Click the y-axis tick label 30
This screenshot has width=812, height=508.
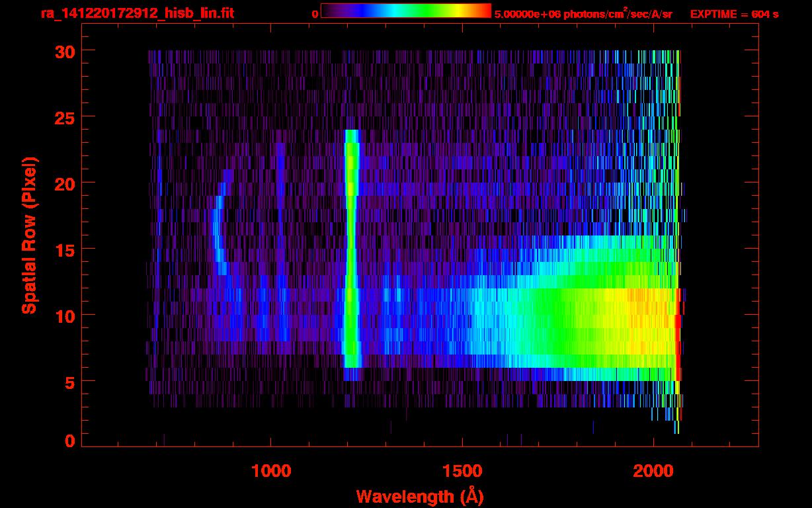(x=65, y=51)
